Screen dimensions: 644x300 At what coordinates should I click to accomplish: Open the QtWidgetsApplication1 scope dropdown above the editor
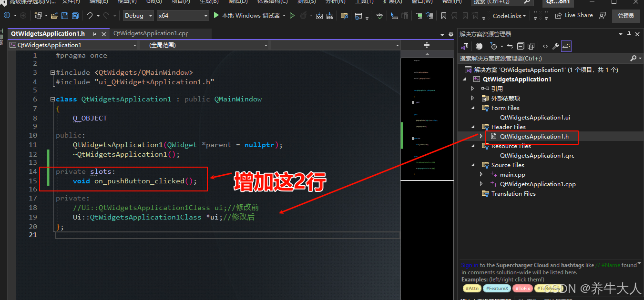tap(73, 45)
